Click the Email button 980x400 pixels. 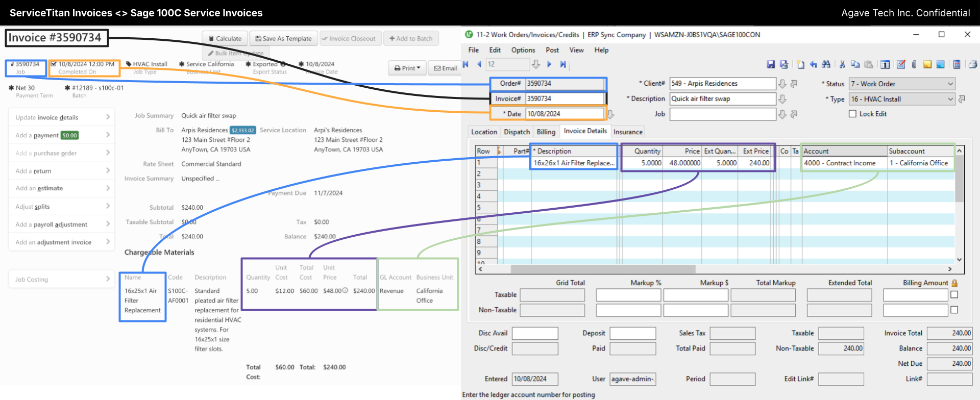coord(445,68)
